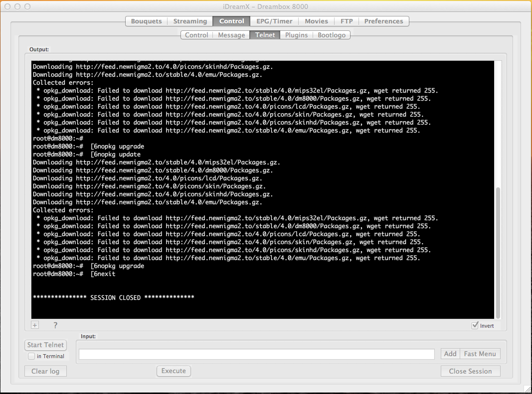532x394 pixels.
Task: Click the window resize grip corner
Action: coord(527,389)
